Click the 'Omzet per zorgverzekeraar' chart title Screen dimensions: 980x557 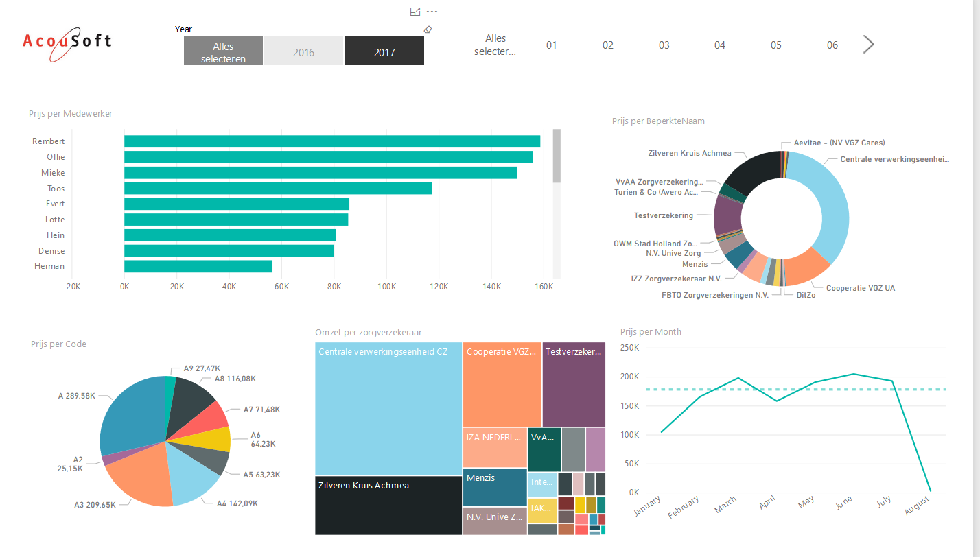coord(369,332)
